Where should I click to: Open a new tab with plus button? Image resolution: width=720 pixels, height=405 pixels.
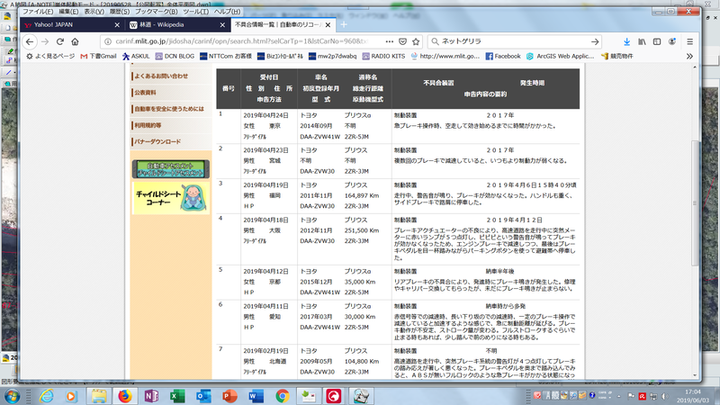point(343,25)
